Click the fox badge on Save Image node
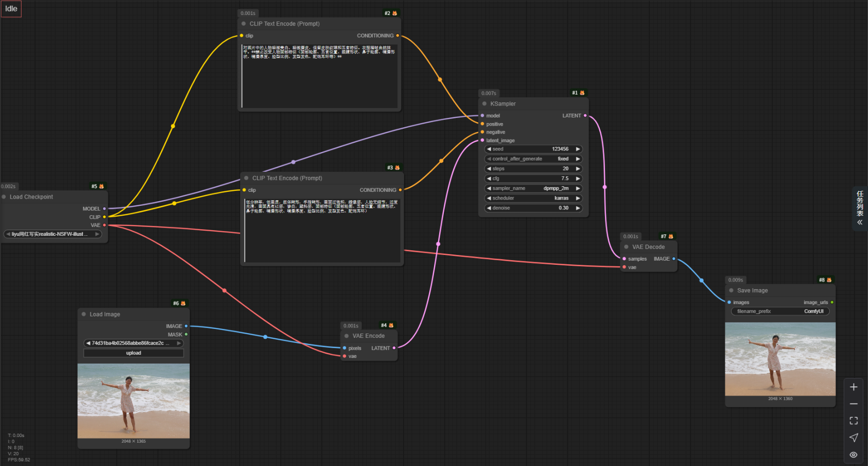This screenshot has width=868, height=466. 829,280
